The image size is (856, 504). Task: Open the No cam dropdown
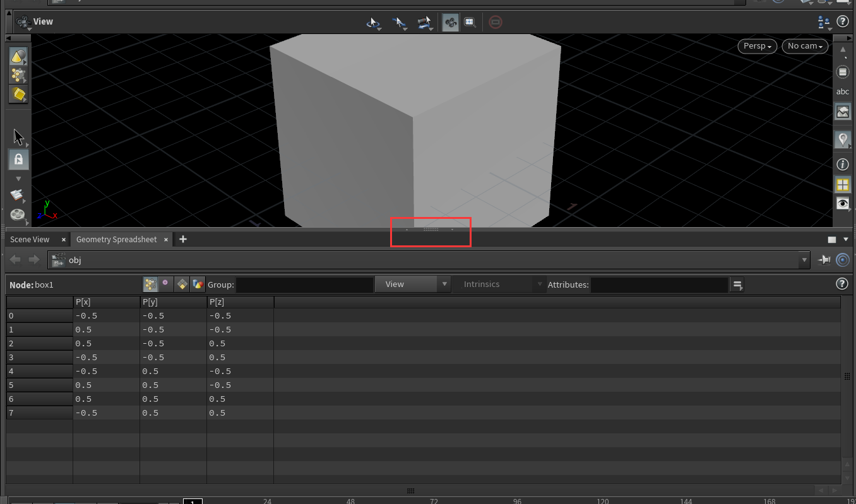point(804,45)
